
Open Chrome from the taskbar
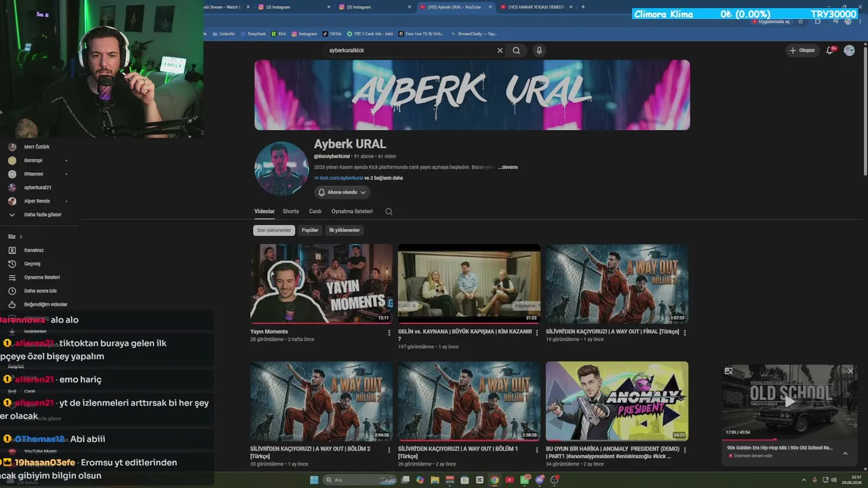pyautogui.click(x=494, y=480)
